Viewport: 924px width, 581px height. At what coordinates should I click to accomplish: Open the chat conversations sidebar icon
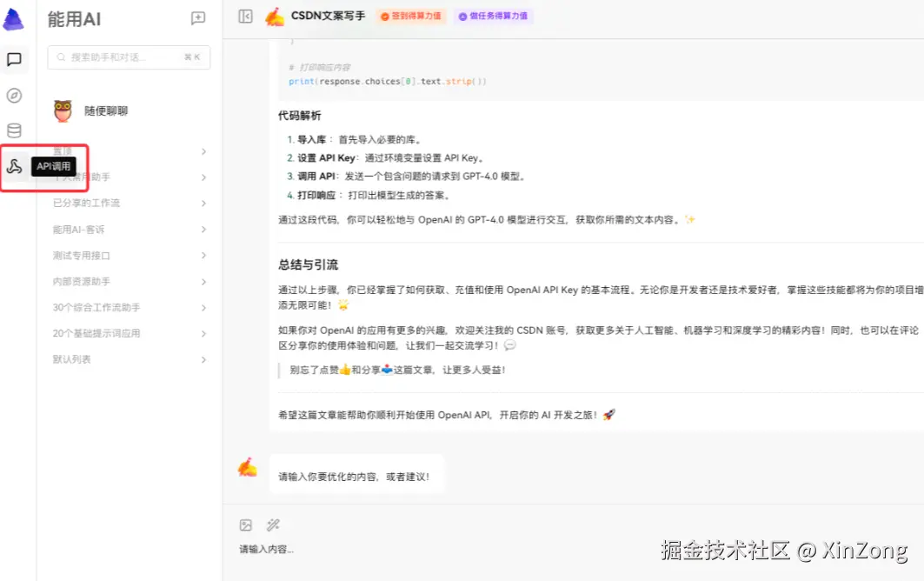tap(14, 59)
